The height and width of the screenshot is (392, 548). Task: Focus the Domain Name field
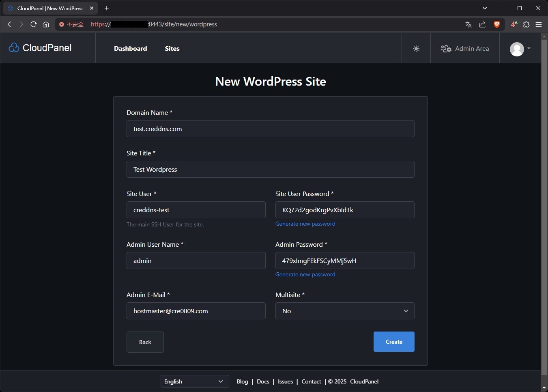point(271,129)
